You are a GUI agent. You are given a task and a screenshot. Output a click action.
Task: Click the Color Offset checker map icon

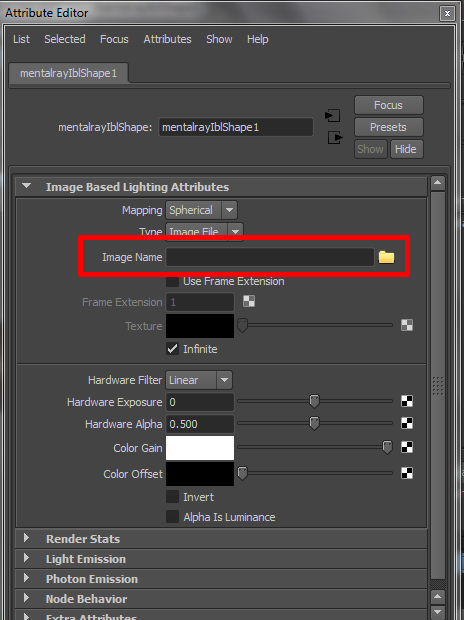407,473
